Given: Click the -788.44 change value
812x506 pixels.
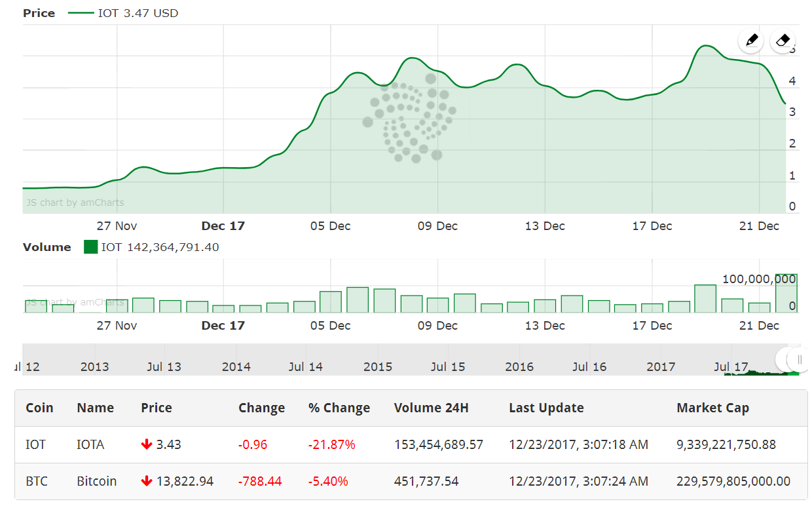Looking at the screenshot, I should pyautogui.click(x=260, y=482).
